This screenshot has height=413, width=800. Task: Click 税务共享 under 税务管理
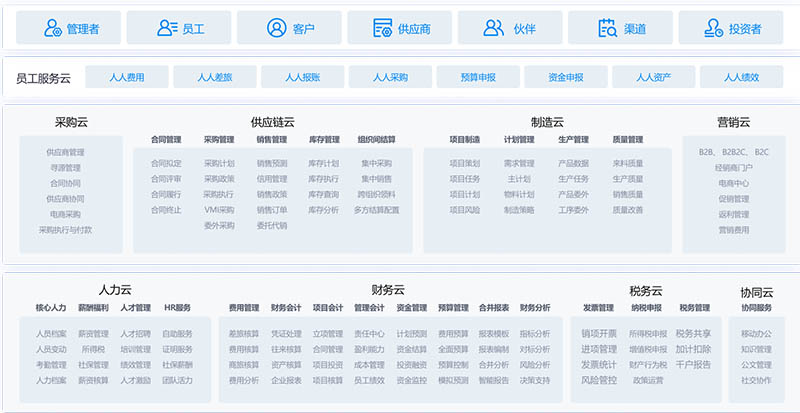(693, 334)
